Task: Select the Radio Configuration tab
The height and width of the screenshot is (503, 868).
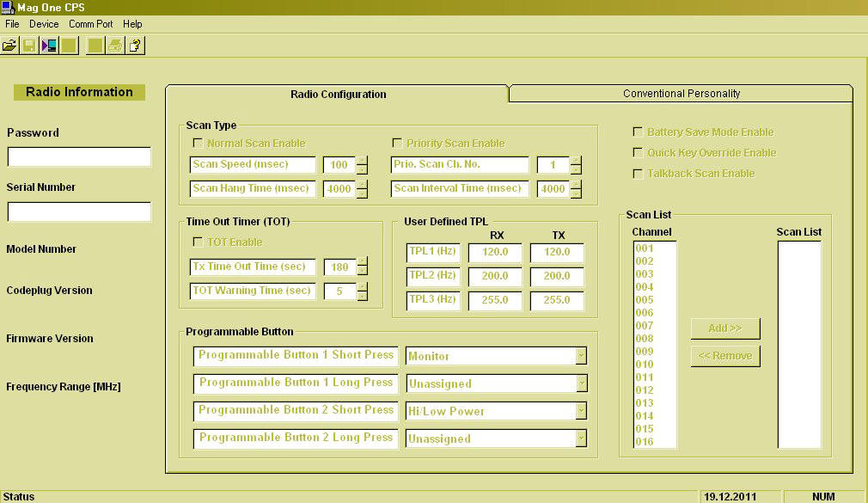Action: [338, 94]
